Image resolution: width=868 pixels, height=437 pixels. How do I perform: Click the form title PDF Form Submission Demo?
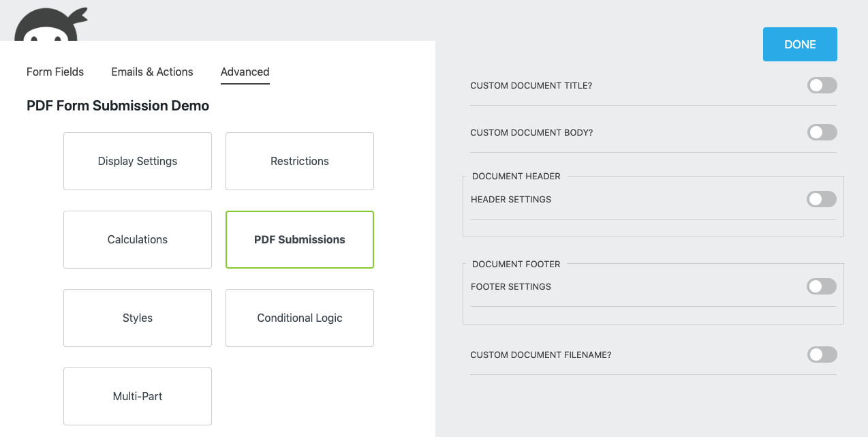(117, 106)
